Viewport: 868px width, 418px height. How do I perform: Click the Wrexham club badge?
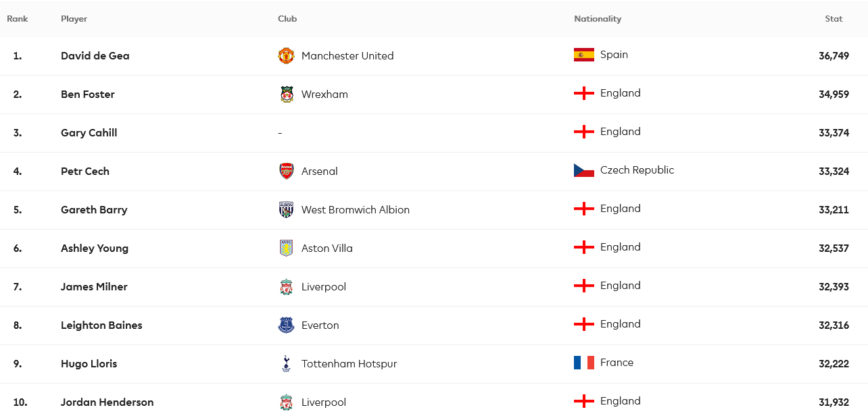tap(286, 94)
